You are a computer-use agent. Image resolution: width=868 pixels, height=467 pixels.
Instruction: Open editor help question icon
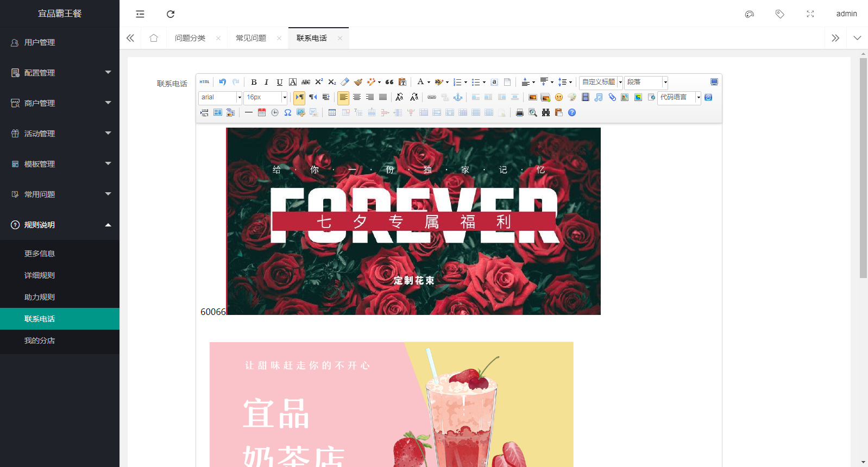[x=572, y=112]
